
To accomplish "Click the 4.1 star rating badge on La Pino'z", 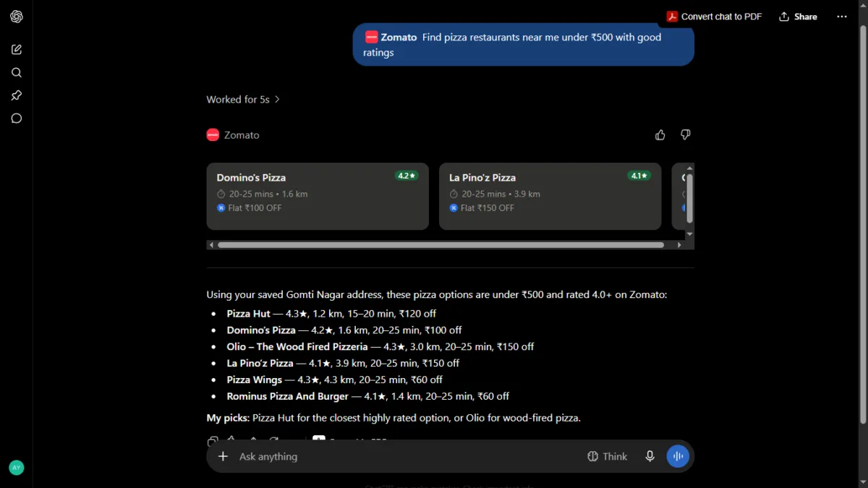I will pos(639,176).
